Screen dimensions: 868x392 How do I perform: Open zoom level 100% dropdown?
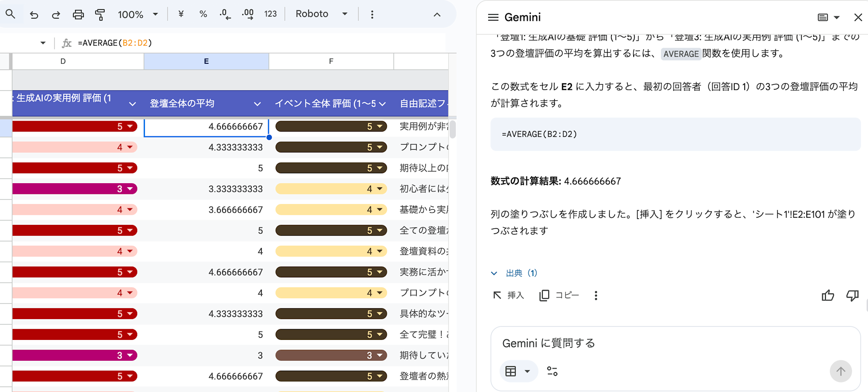(x=138, y=14)
